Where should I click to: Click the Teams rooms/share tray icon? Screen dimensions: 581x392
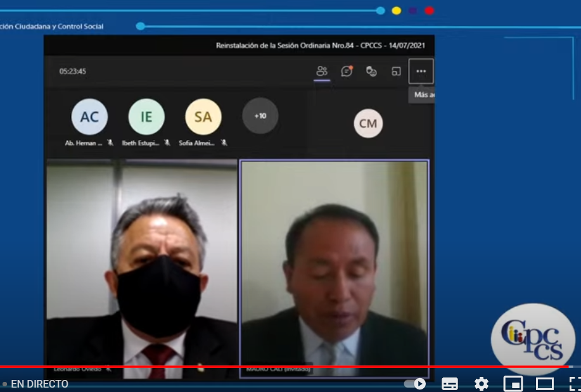coord(396,71)
